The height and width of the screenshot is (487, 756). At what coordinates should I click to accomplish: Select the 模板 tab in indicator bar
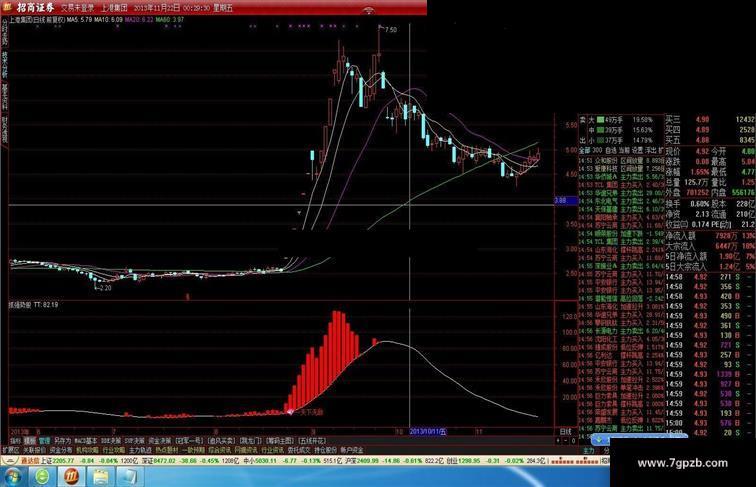(30, 441)
